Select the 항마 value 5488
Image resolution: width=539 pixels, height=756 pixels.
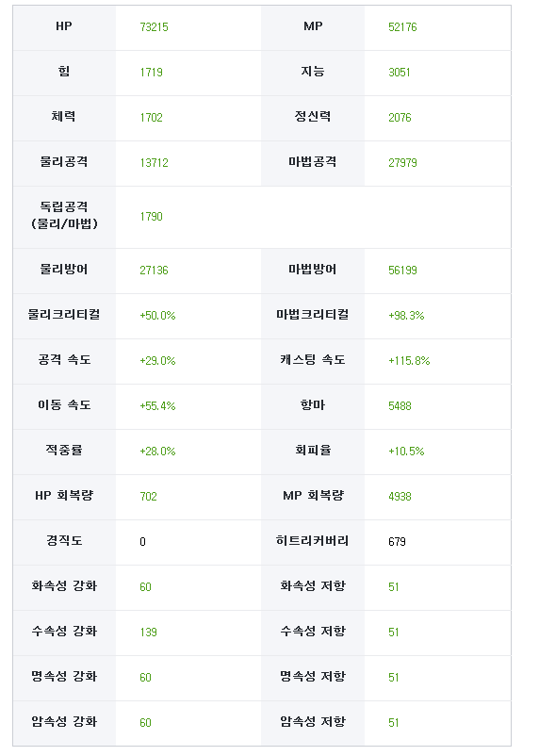[x=400, y=406]
